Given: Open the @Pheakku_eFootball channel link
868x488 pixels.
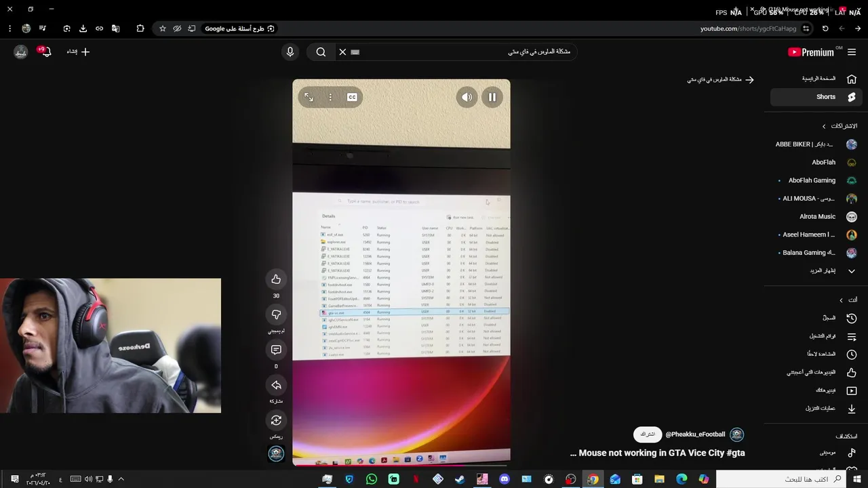Looking at the screenshot, I should pos(695,434).
